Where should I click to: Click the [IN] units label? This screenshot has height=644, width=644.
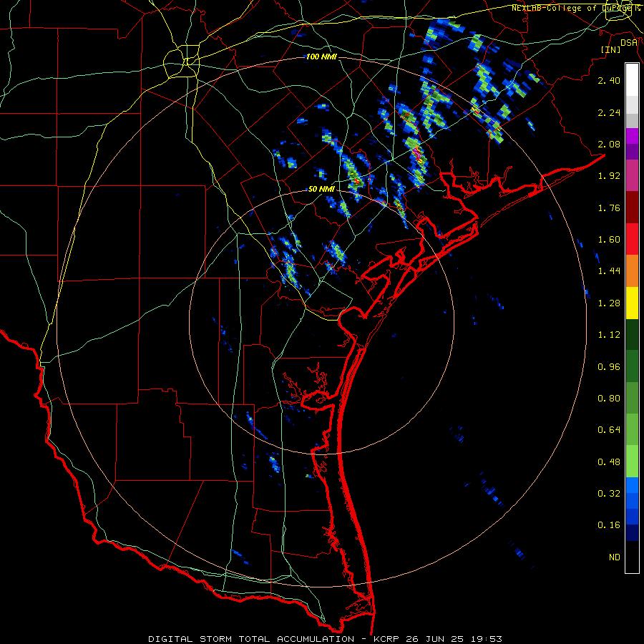click(610, 49)
